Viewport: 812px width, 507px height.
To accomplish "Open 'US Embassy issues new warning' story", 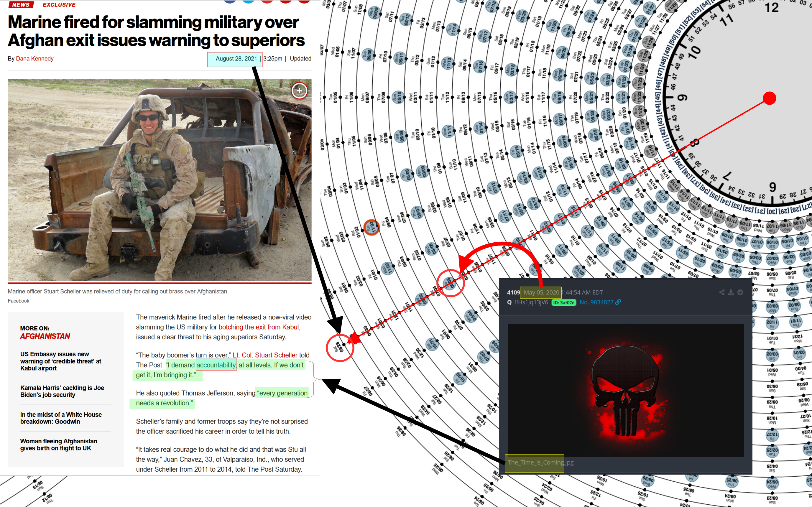I will (x=61, y=361).
